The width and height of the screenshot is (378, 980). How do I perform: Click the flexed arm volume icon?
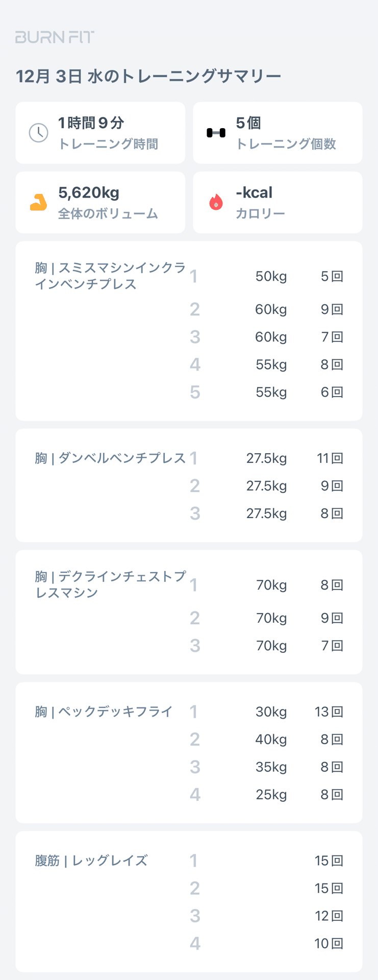pos(38,203)
